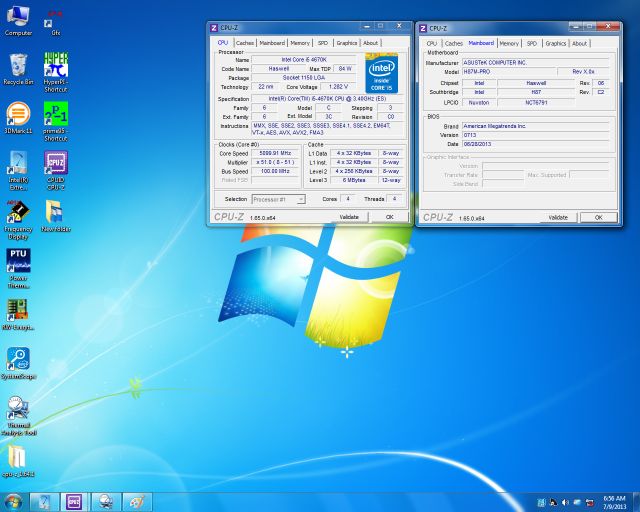Image resolution: width=640 pixels, height=512 pixels.
Task: Select the prime95 shortcut desktop icon
Action: pyautogui.click(x=56, y=115)
